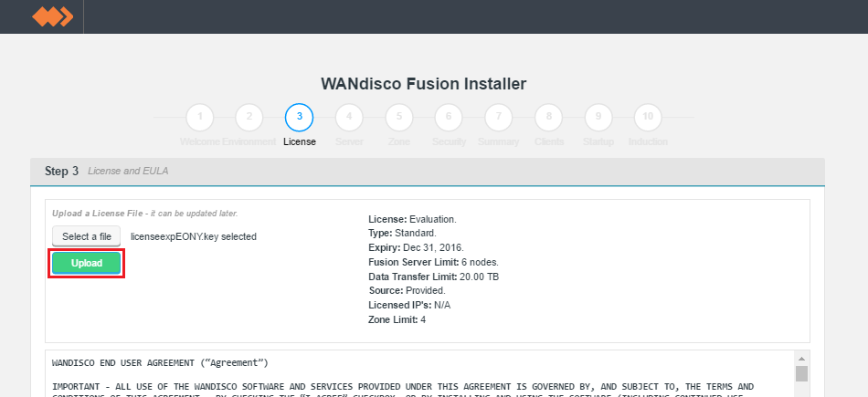This screenshot has width=868, height=397.
Task: Open step 10 Induction circle
Action: (648, 117)
